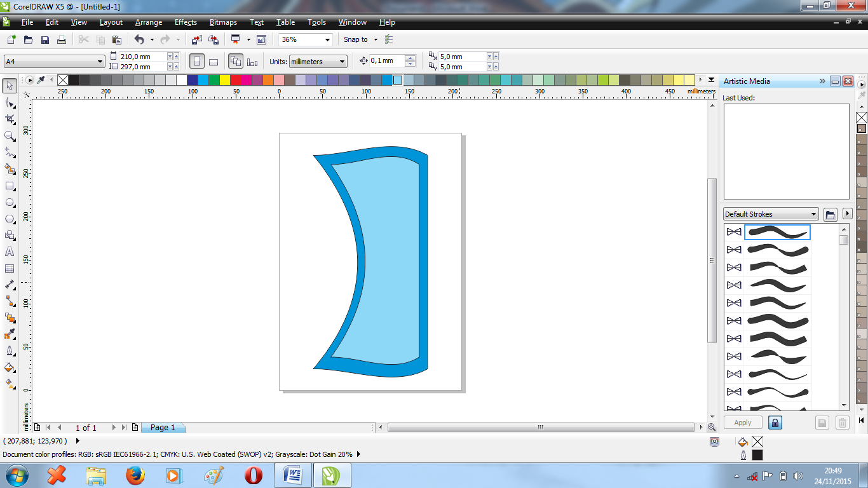Select the highlighted first stroke preset

[777, 232]
